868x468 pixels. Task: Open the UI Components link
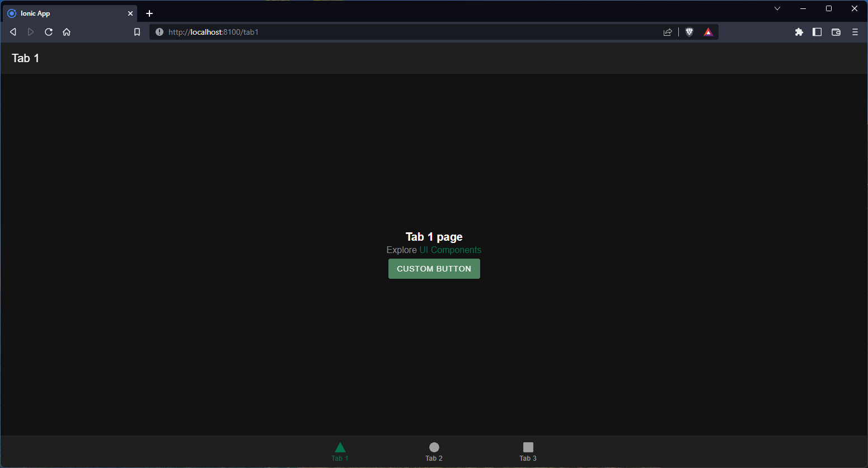pos(451,250)
